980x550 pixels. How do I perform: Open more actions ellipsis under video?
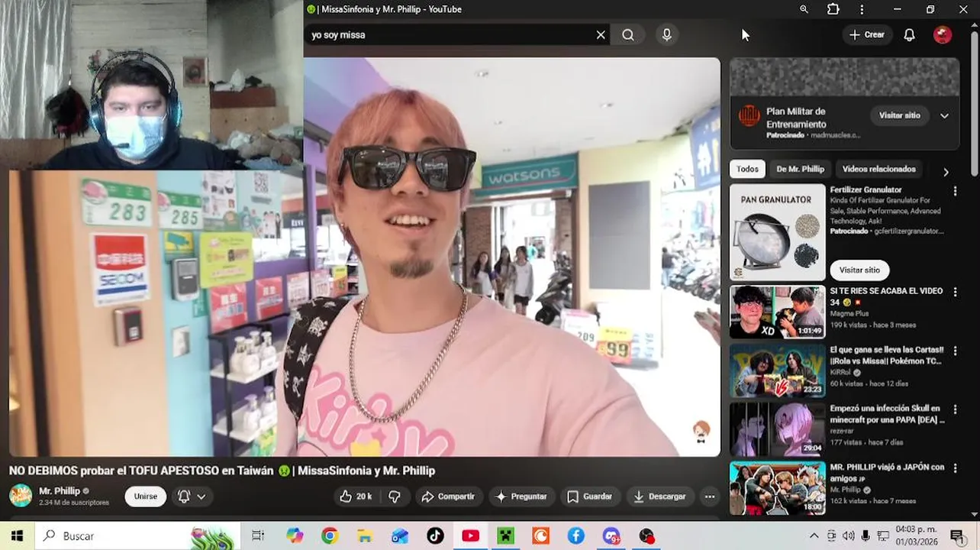(x=710, y=497)
